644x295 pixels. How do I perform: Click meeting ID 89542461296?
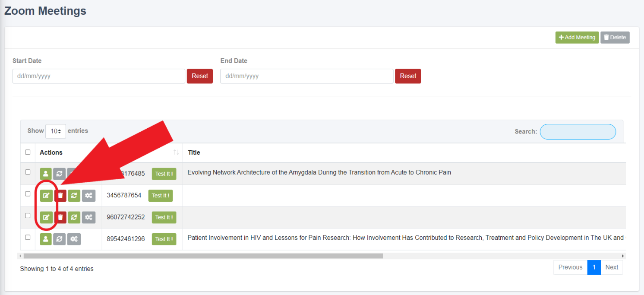click(x=126, y=238)
